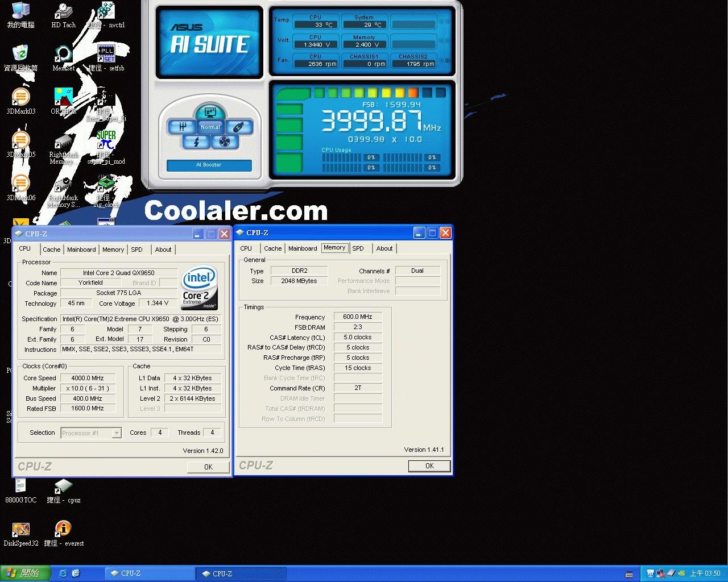Open the nvctrl shortcut icon
The image size is (728, 582).
click(106, 14)
